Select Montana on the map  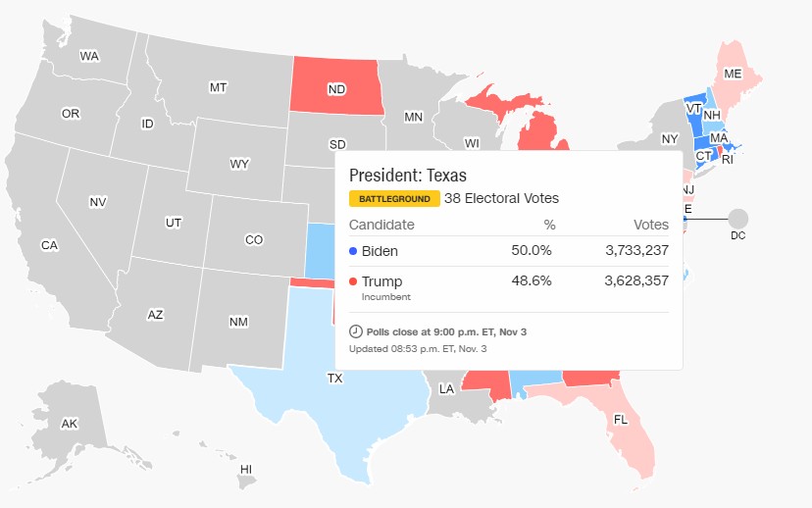pos(218,87)
